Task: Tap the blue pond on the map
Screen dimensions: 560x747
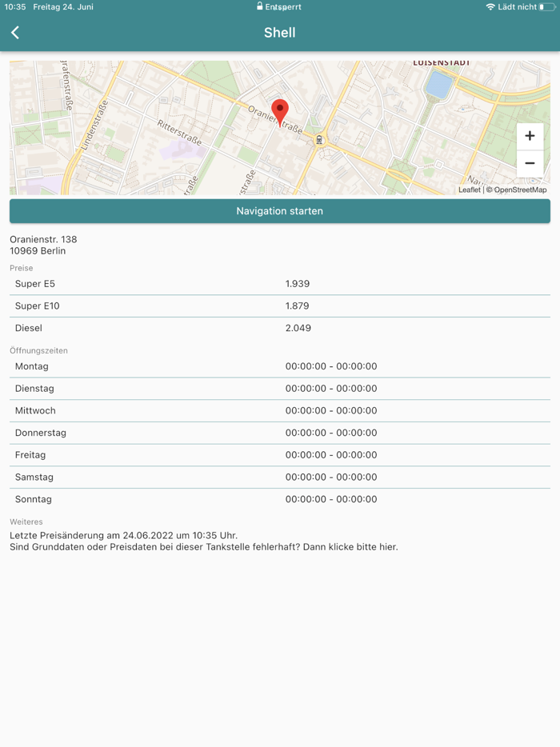Action: [439, 84]
